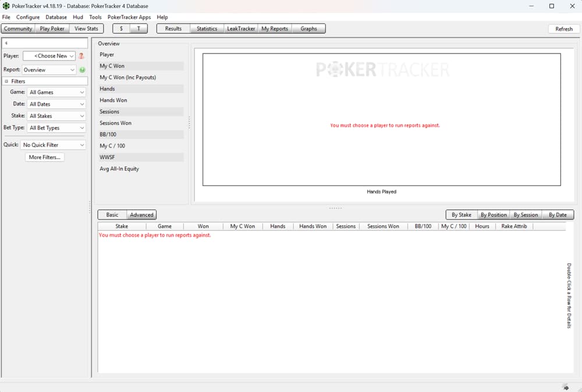Open the More Filters dialog

click(x=44, y=156)
